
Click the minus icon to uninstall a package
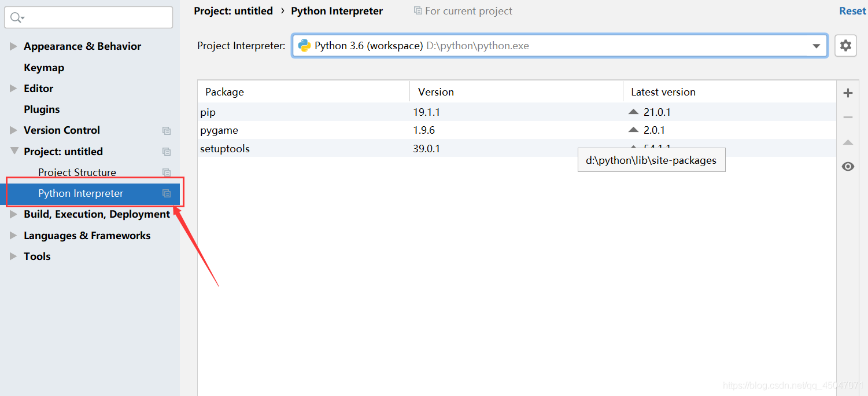(847, 117)
